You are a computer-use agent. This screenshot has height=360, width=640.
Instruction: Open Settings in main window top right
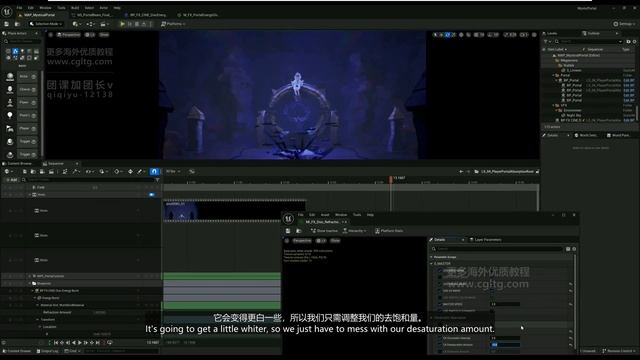point(623,24)
